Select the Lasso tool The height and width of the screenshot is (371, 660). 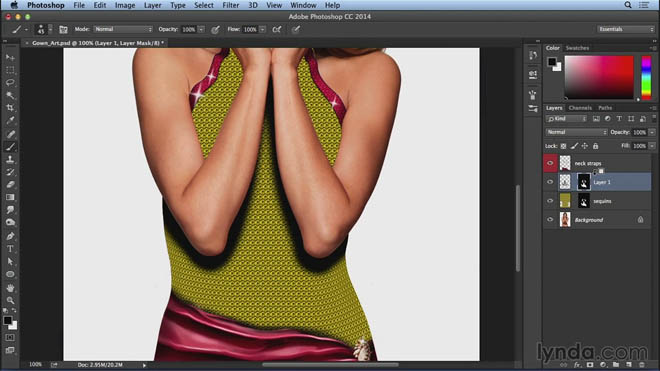10,83
